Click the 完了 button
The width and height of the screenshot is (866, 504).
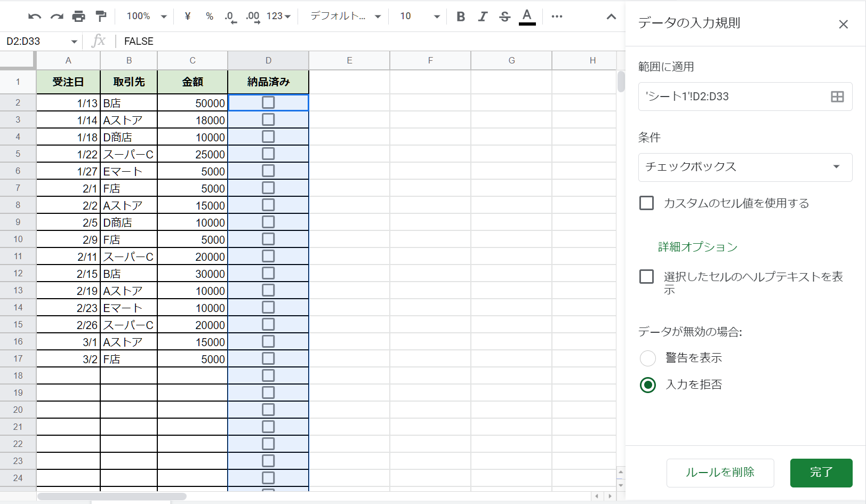click(821, 473)
